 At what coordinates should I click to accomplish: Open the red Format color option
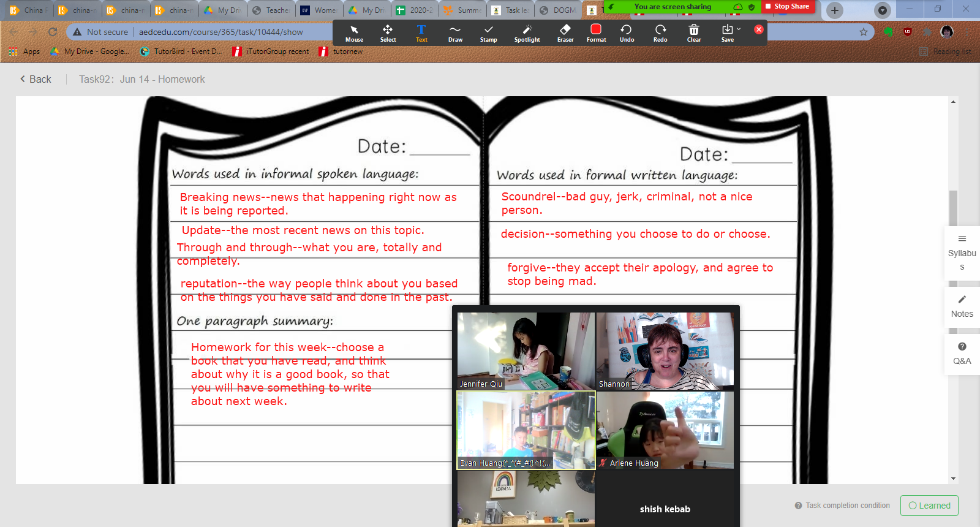pos(596,33)
